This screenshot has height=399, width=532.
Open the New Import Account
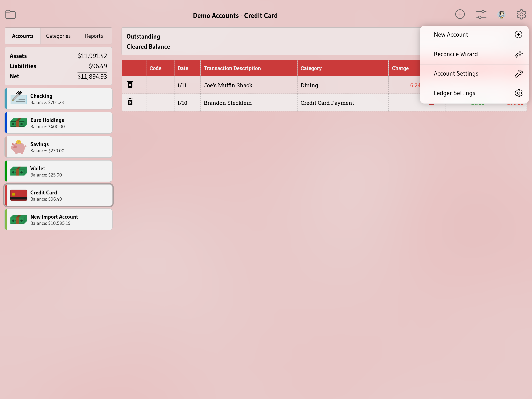58,220
